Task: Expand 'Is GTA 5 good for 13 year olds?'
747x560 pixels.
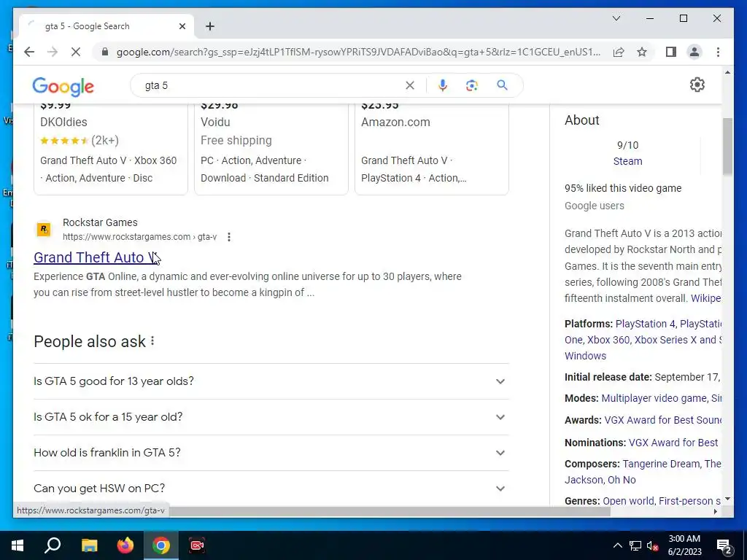Action: point(271,381)
